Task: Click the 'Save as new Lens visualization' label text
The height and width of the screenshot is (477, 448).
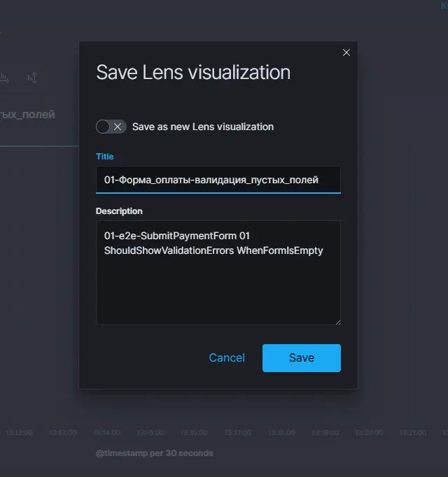Action: point(202,127)
